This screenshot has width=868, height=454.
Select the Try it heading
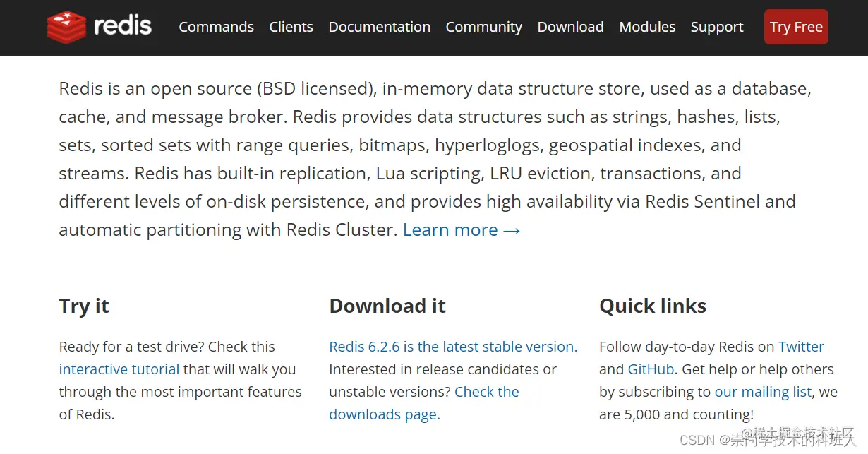84,306
